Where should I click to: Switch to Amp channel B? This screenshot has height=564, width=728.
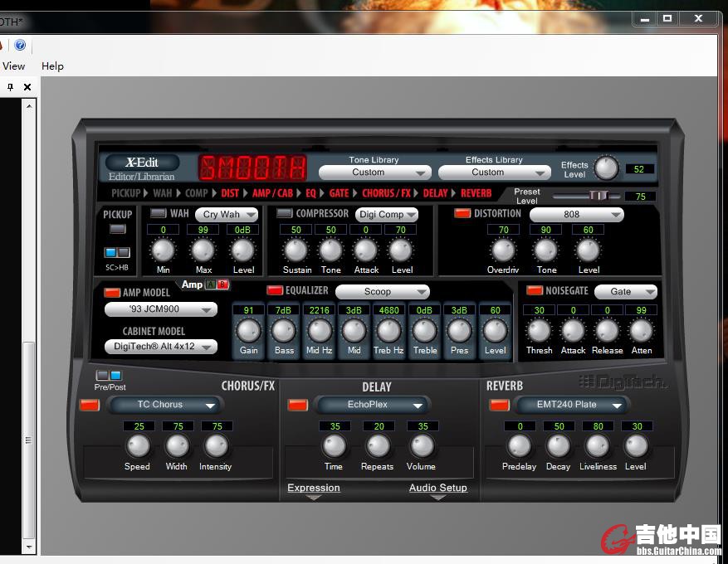tap(222, 284)
